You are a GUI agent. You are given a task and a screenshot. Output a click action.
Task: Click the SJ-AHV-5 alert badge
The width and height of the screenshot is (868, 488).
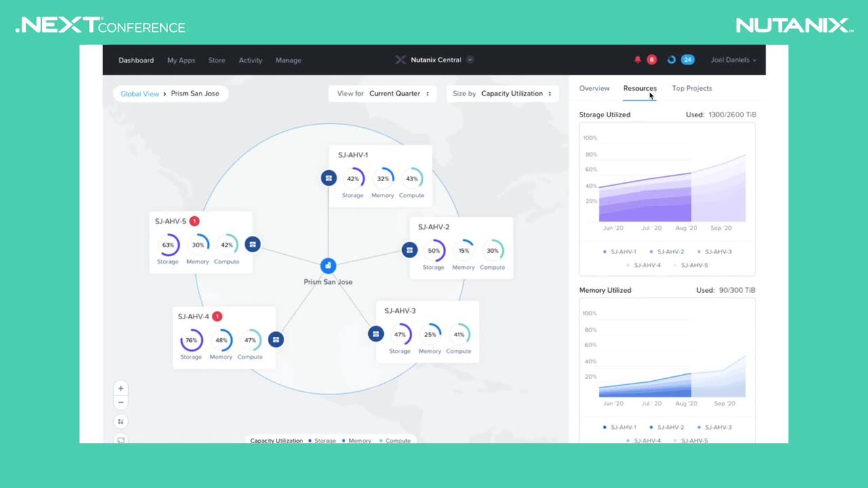point(195,221)
